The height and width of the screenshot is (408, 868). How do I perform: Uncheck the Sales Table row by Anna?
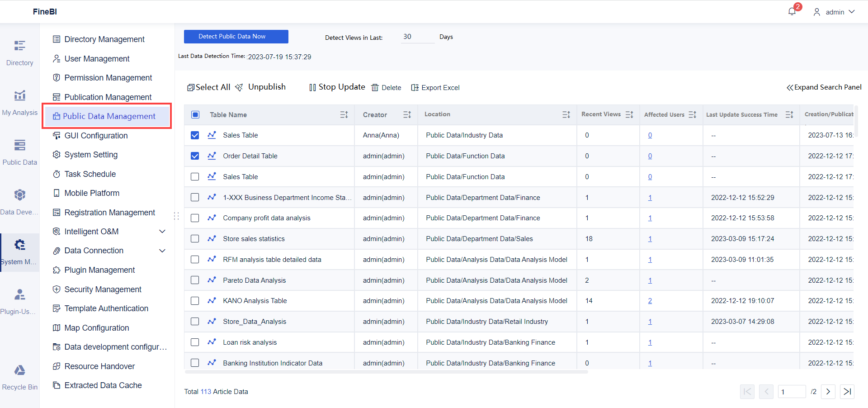pyautogui.click(x=195, y=135)
